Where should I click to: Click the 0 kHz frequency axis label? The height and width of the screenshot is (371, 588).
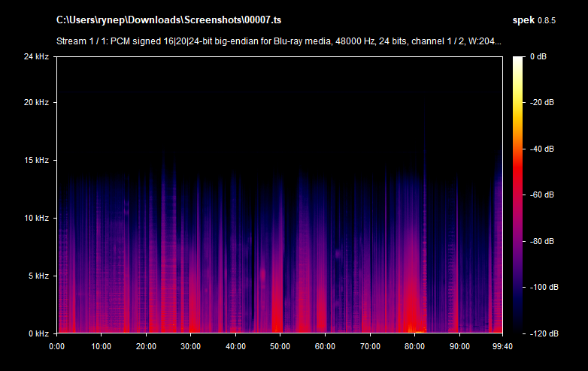tap(38, 333)
